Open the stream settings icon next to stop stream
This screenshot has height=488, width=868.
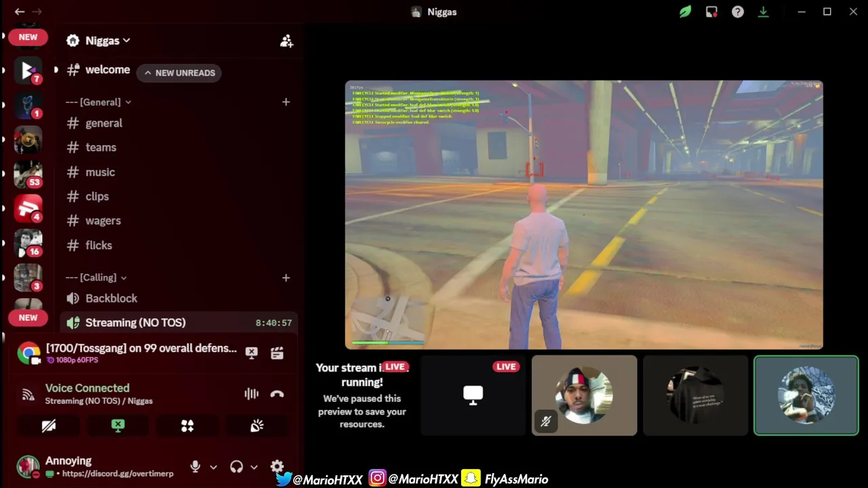point(277,352)
